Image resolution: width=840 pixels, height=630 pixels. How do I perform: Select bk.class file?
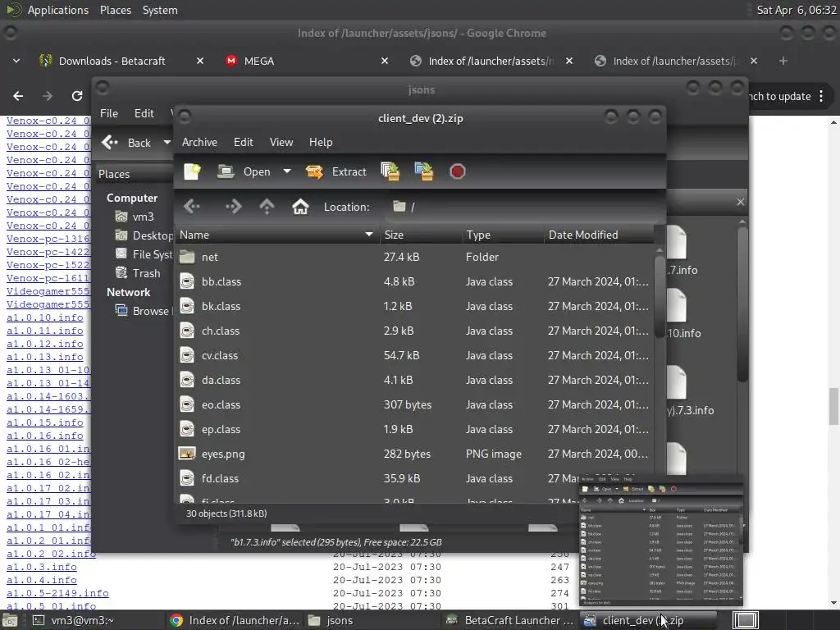pos(415,307)
